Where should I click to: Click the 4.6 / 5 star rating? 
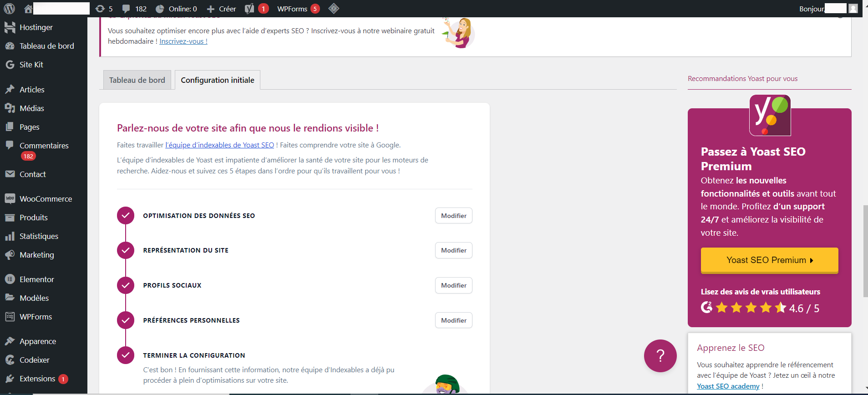click(760, 308)
